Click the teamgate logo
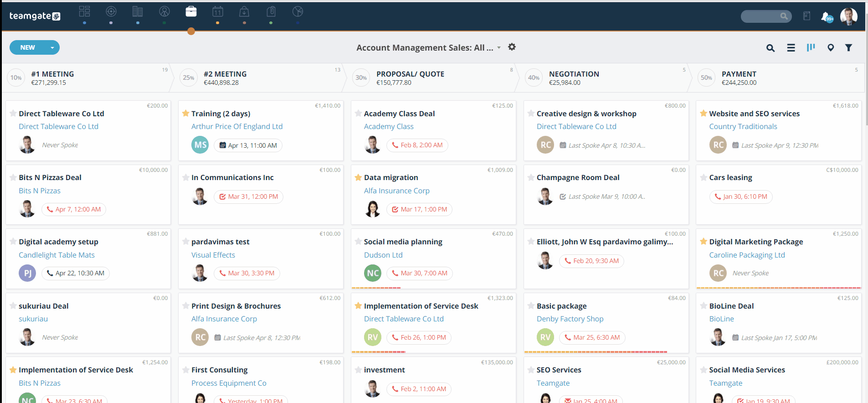Screen dimensions: 868x403 [35, 16]
